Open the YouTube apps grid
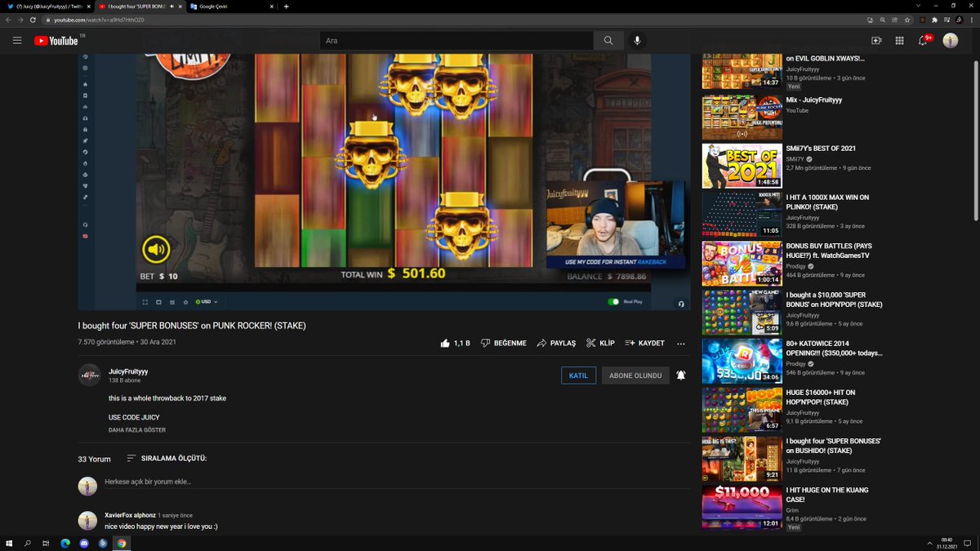The height and width of the screenshot is (551, 980). pyautogui.click(x=899, y=40)
